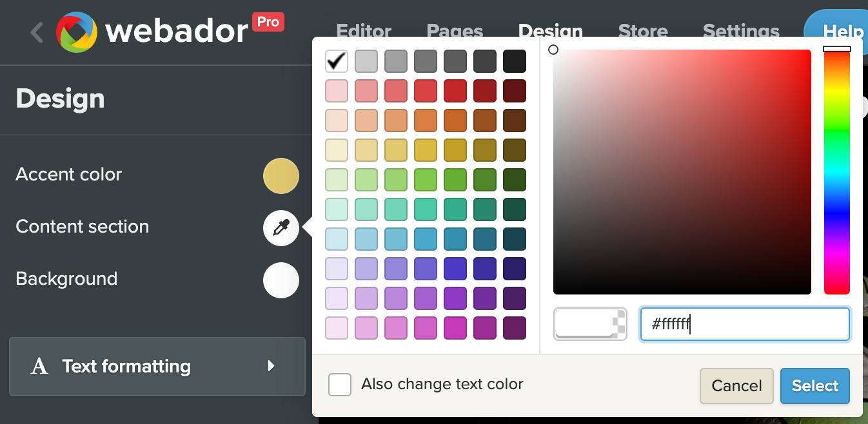Click the eyedropper icon for Content section
868x424 pixels.
tap(281, 228)
